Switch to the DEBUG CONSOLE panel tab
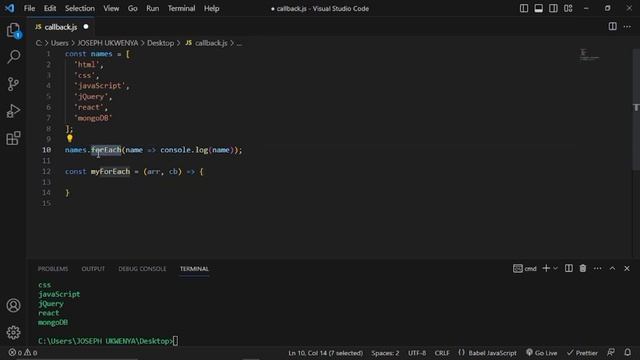 coord(142,269)
